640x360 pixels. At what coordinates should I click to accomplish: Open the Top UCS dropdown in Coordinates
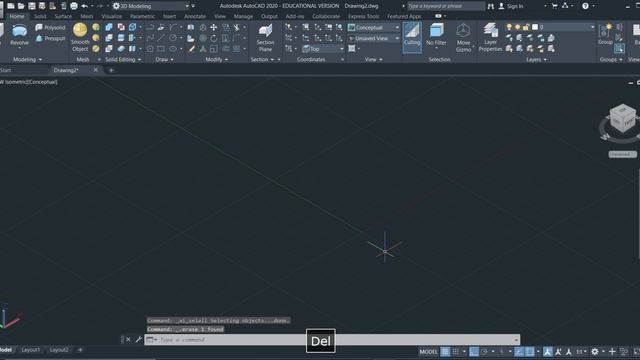click(323, 49)
